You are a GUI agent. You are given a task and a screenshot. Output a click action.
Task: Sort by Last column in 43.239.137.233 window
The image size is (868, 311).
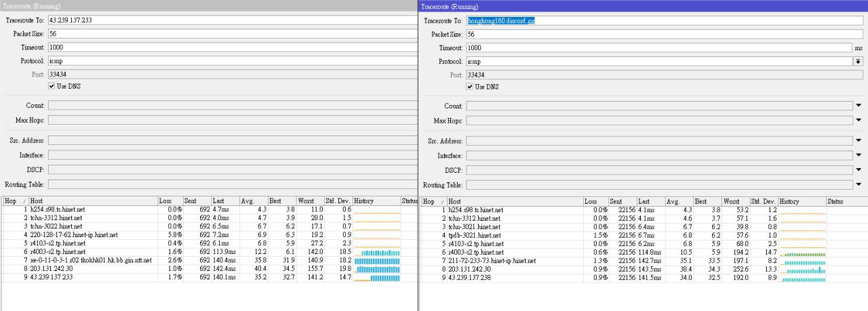click(x=225, y=201)
